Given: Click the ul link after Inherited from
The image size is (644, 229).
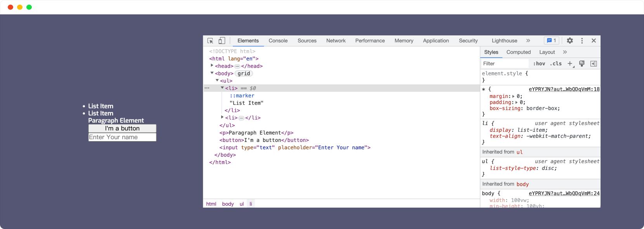Looking at the screenshot, I should [519, 152].
